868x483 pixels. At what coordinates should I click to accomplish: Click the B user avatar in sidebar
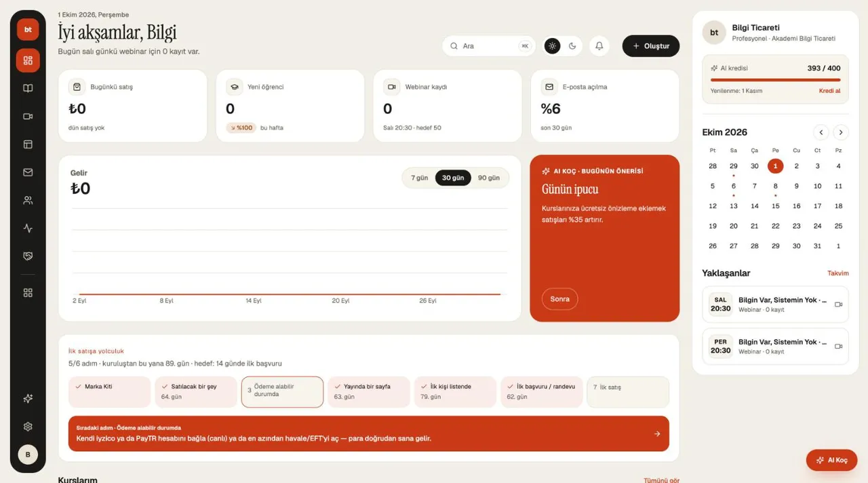click(28, 455)
